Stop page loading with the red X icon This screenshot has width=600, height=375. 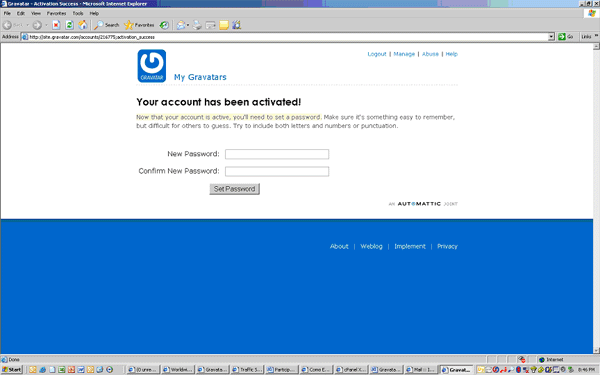[56, 25]
